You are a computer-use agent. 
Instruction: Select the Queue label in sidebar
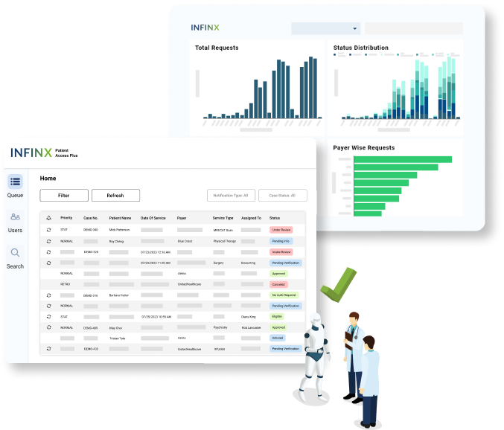(15, 195)
